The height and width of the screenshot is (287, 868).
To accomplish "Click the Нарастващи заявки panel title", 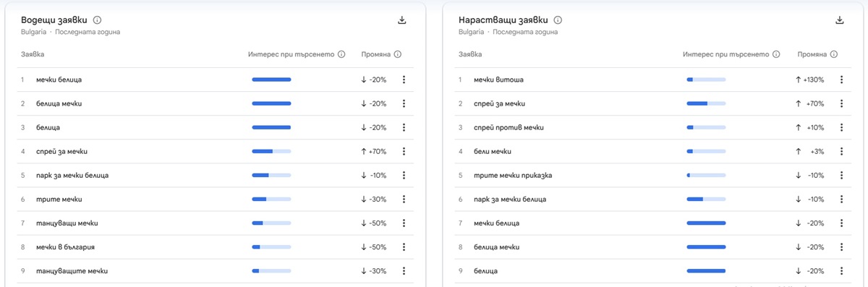I will [x=503, y=20].
